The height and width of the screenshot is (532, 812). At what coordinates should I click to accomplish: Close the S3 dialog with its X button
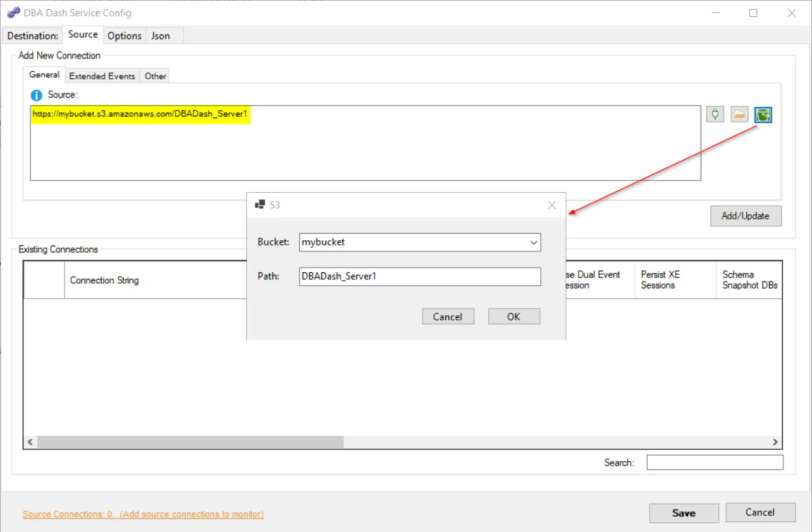point(551,205)
